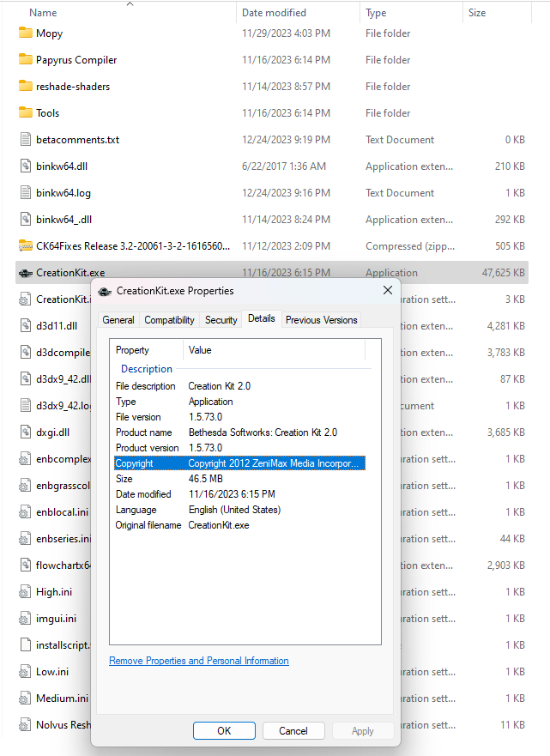
Task: Click the Properties dialog title bar icon
Action: [105, 291]
